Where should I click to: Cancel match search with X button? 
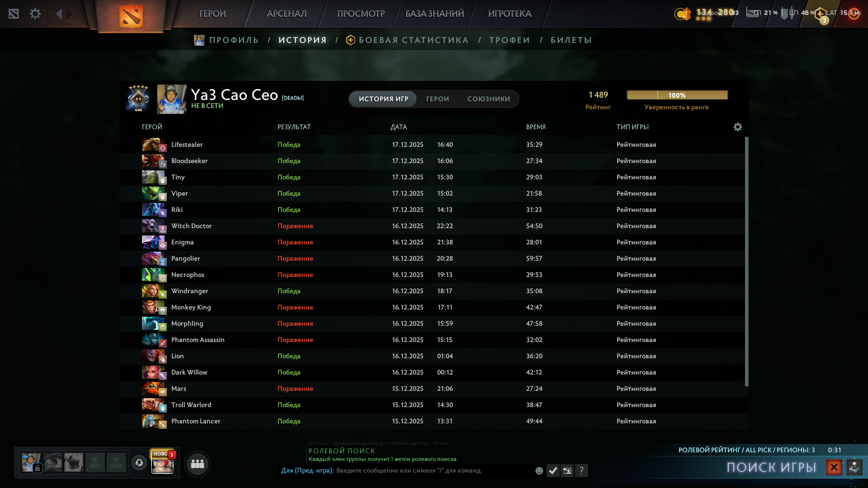(x=834, y=467)
